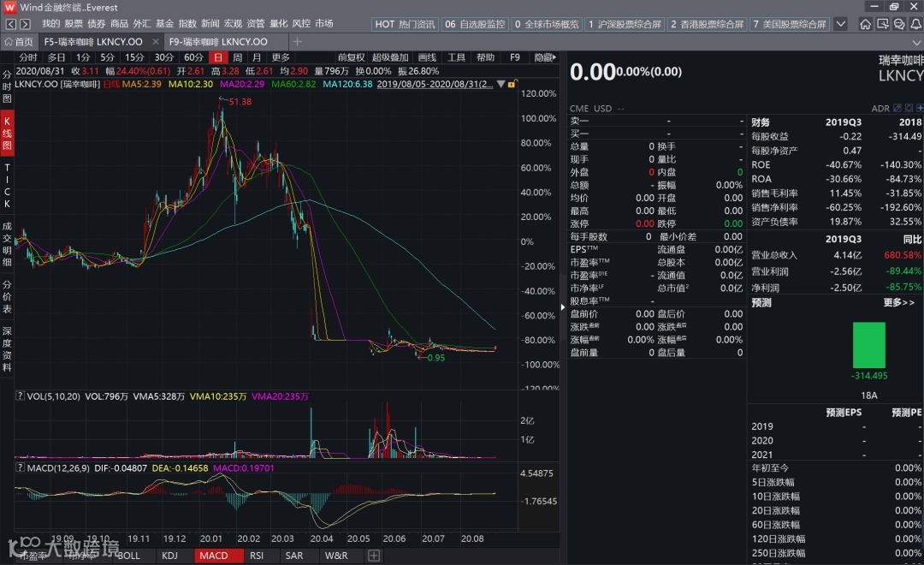Switch indicator to RSI
The height and width of the screenshot is (565, 924).
pos(257,556)
